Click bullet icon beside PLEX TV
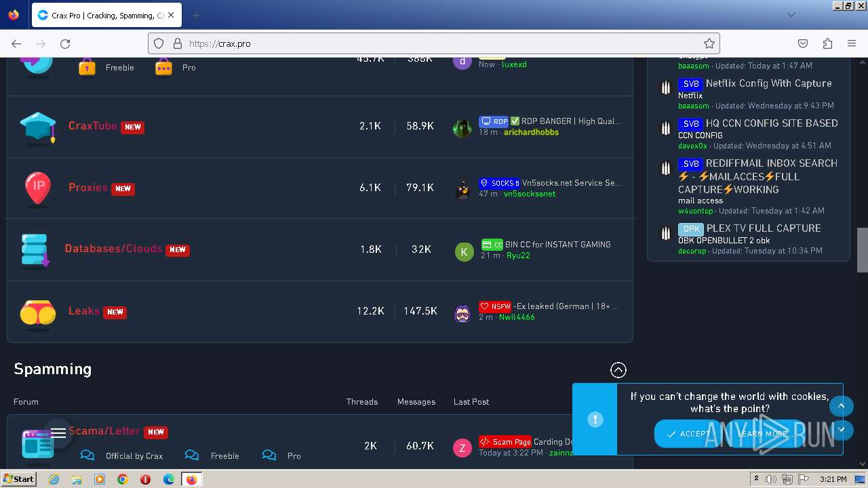868x488 pixels. tap(666, 234)
